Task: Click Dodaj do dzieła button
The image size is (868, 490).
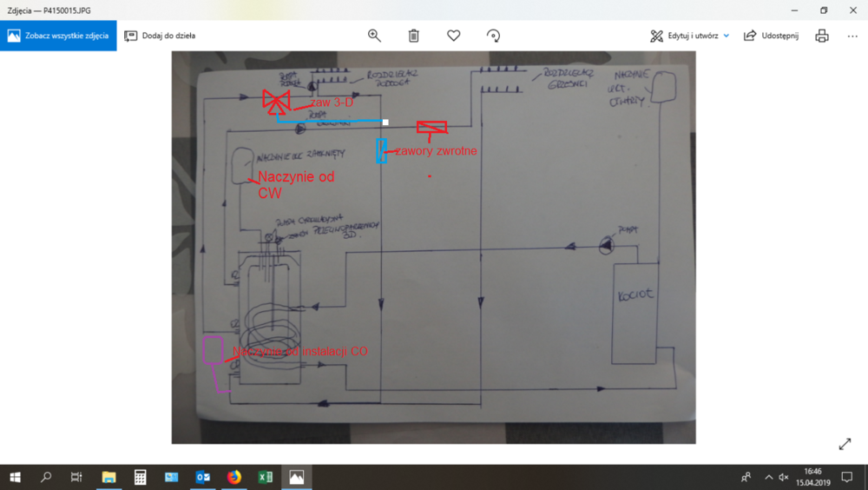Action: [160, 36]
